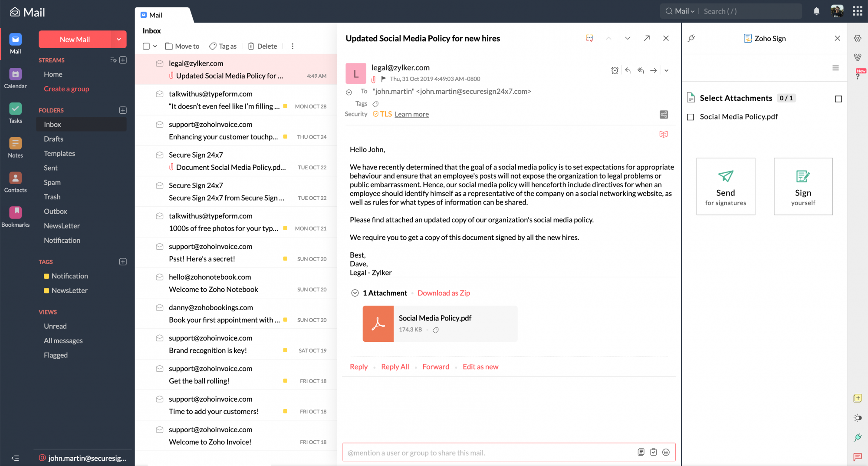Viewport: 868px width, 466px height.
Task: Open the select-all checkbox dropdown arrow
Action: tap(155, 46)
